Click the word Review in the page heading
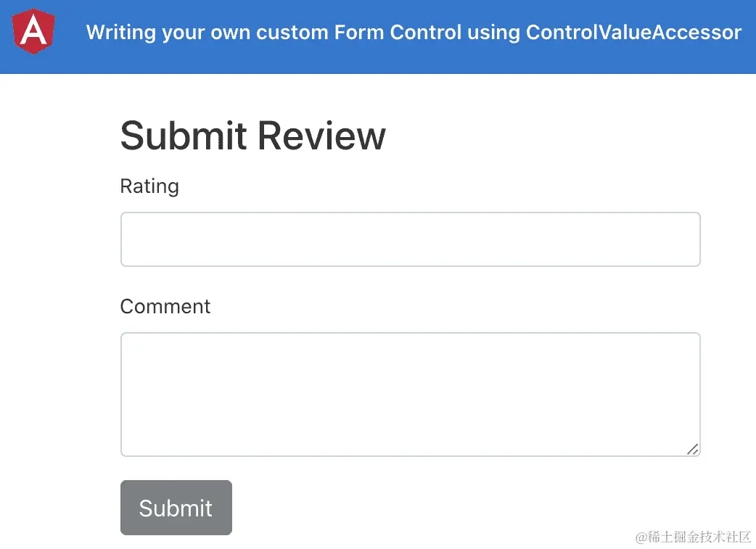The height and width of the screenshot is (549, 756). pyautogui.click(x=321, y=136)
